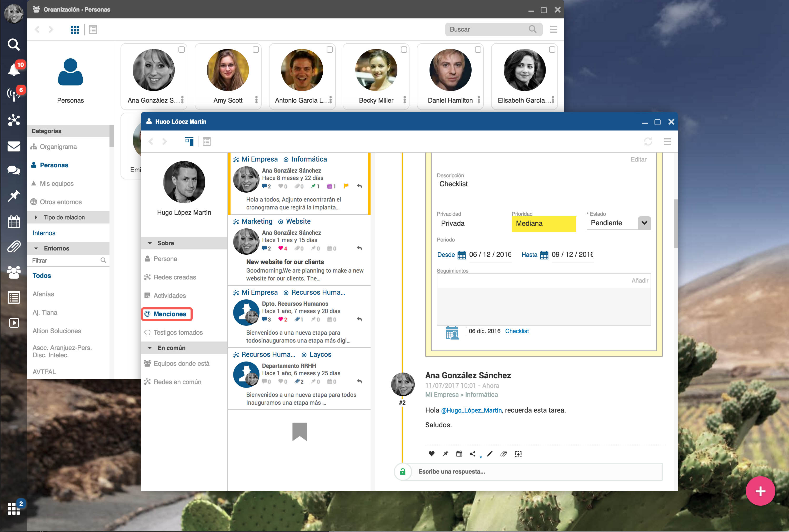Click the share icon in message toolbar
The width and height of the screenshot is (789, 532).
472,454
